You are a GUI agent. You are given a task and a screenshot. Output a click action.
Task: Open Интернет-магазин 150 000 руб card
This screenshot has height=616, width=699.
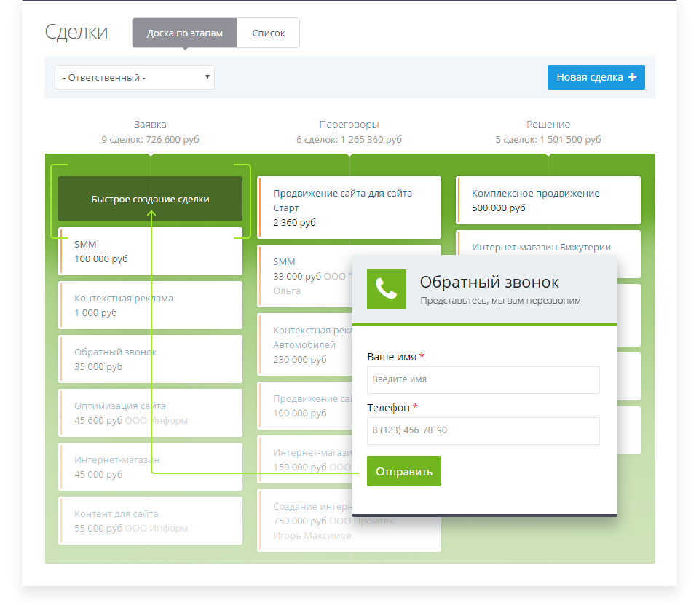(x=304, y=459)
